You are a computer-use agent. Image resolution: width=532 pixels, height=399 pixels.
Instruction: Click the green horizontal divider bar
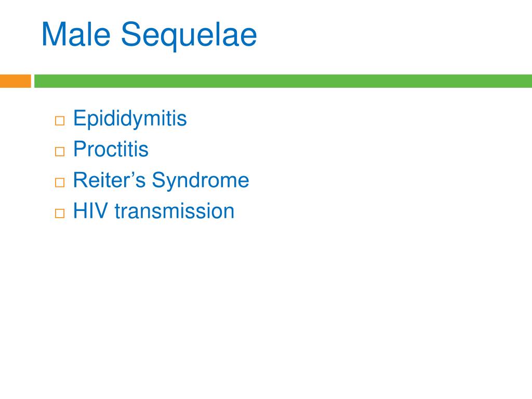pyautogui.click(x=283, y=81)
